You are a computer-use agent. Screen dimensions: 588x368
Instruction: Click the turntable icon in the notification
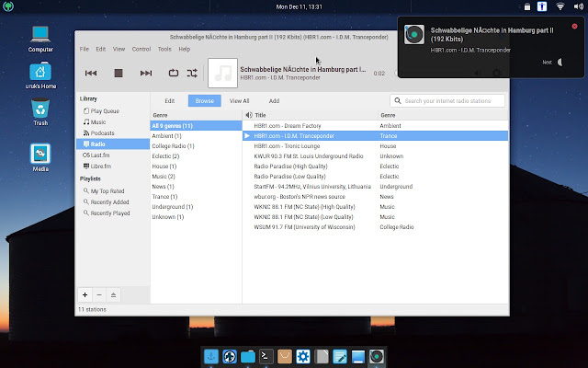414,35
